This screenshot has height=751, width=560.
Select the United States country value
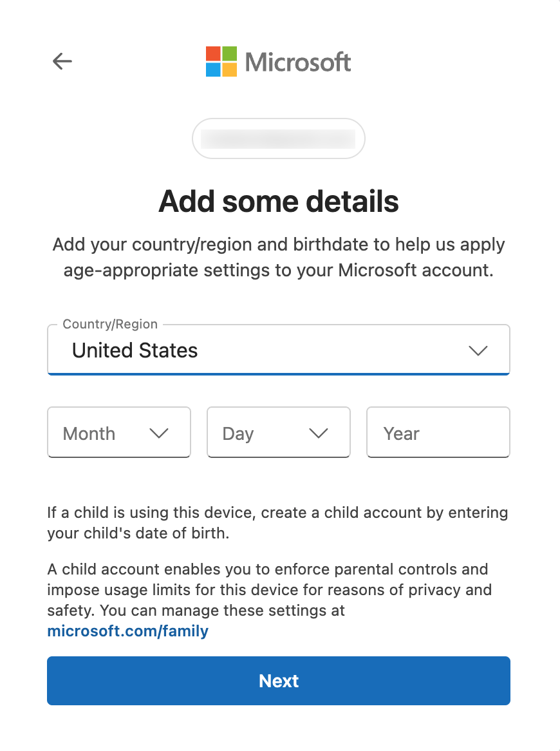(135, 350)
